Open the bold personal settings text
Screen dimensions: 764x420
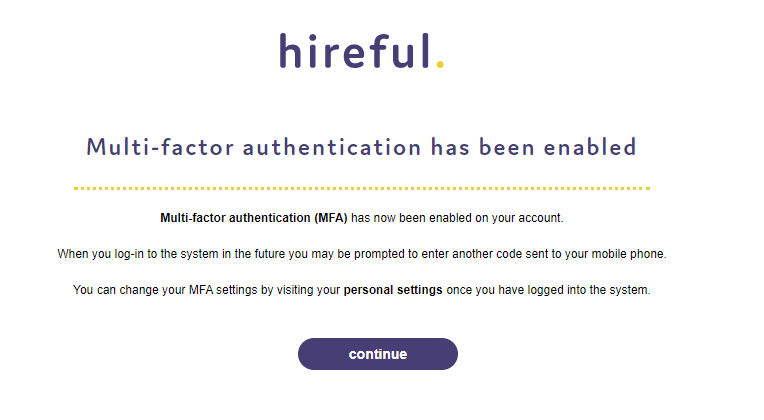pyautogui.click(x=393, y=290)
